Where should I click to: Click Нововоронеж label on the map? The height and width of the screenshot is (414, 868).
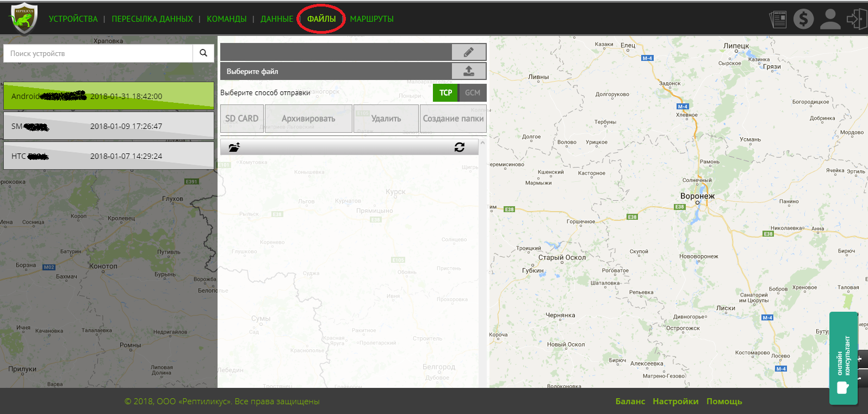tap(699, 256)
